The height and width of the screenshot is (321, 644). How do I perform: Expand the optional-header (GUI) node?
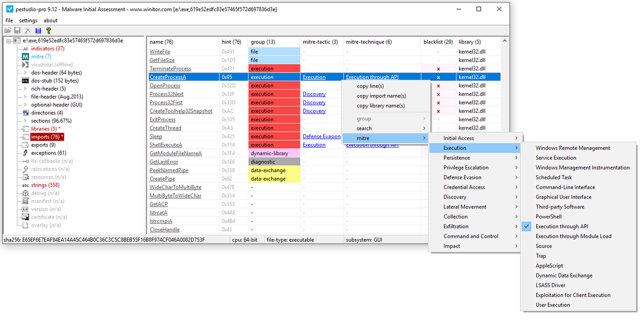(25, 105)
